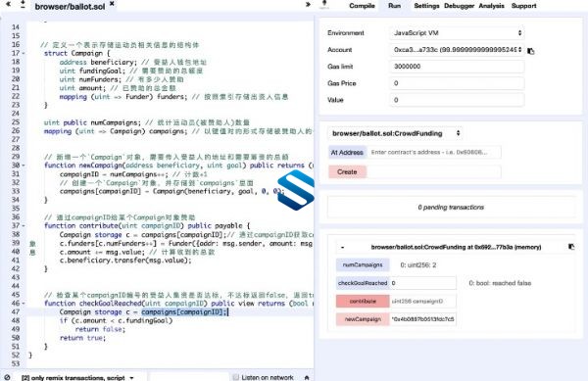
Task: Click the deployed instance title CrowdFunding at 0x692
Action: 456,247
